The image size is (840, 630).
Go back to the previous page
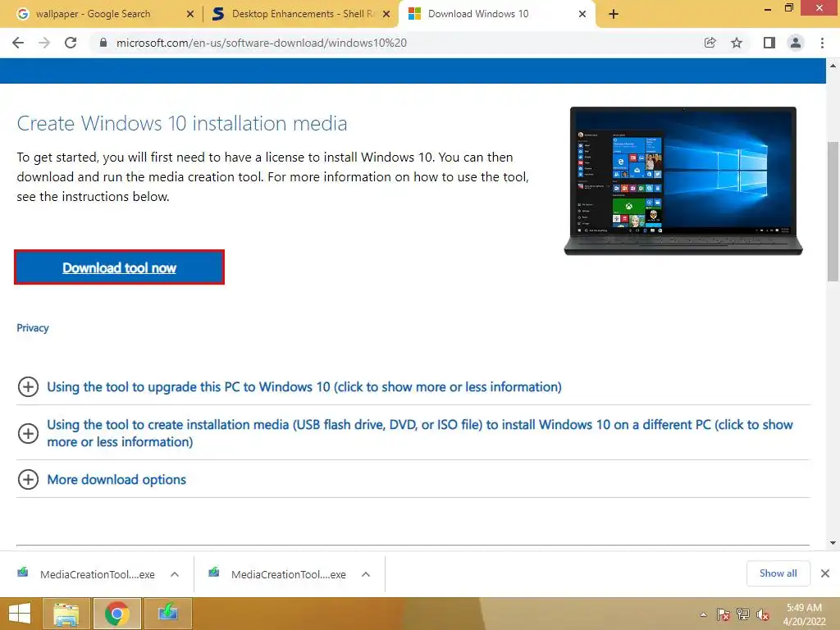(x=18, y=43)
